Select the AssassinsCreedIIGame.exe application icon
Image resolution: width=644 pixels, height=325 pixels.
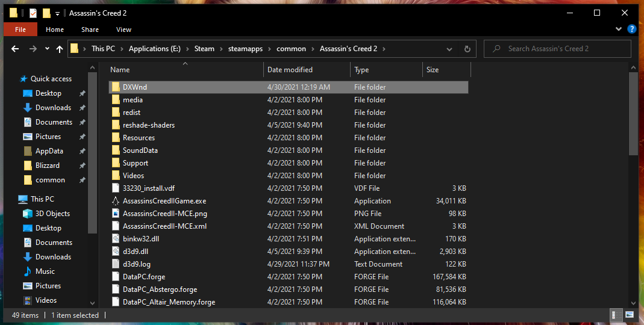point(116,201)
